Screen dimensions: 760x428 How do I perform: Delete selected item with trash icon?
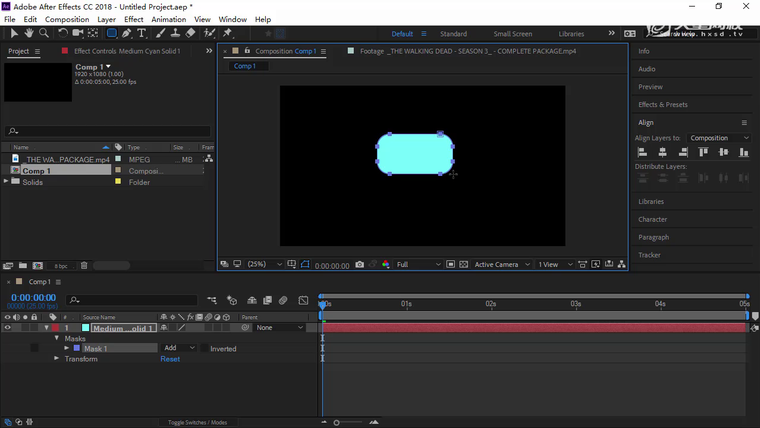[x=84, y=266]
